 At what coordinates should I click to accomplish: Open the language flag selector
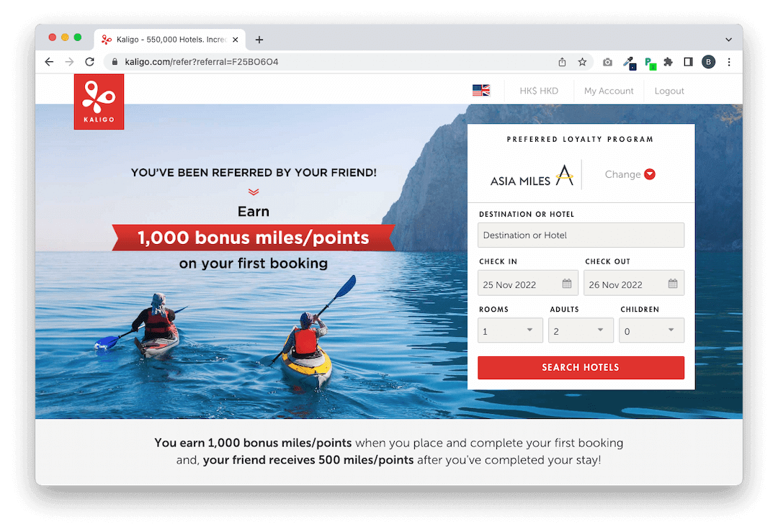point(480,90)
